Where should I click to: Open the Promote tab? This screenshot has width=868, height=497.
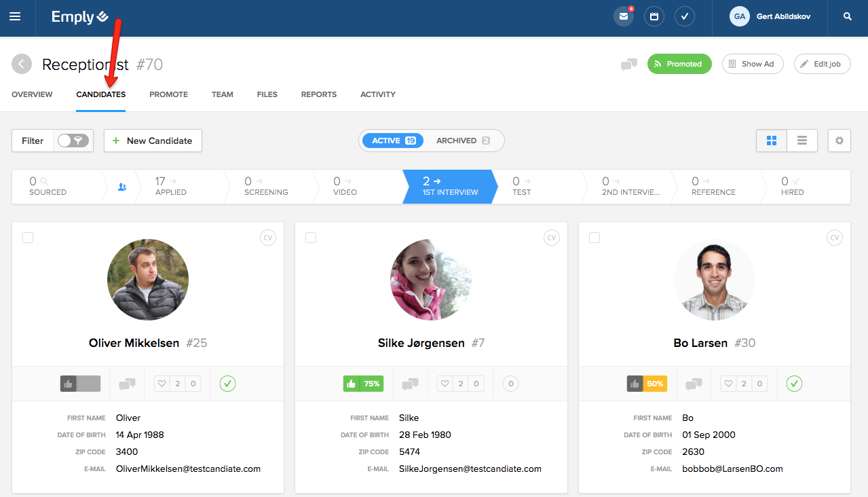[168, 94]
